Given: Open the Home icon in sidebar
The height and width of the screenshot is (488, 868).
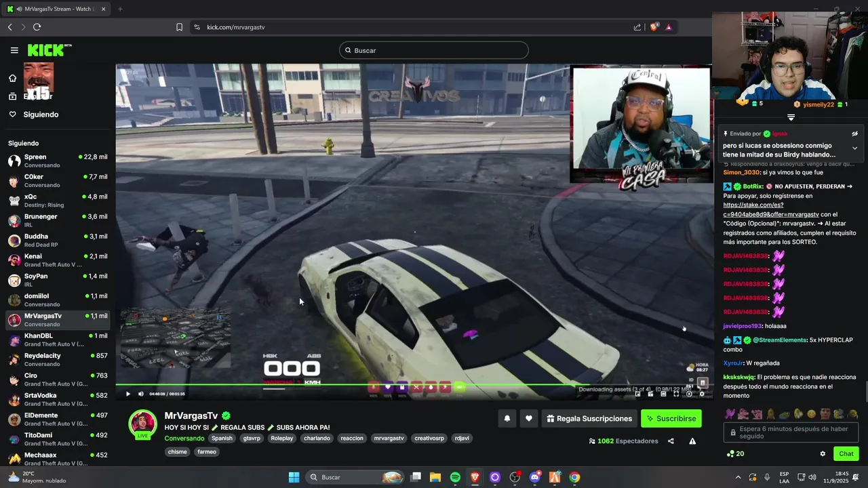Looking at the screenshot, I should pyautogui.click(x=12, y=78).
